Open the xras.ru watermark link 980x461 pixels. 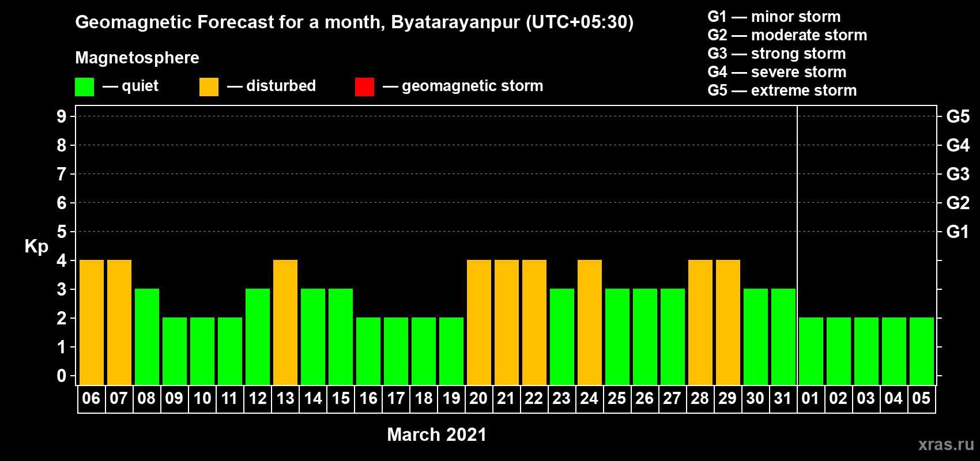pos(945,444)
